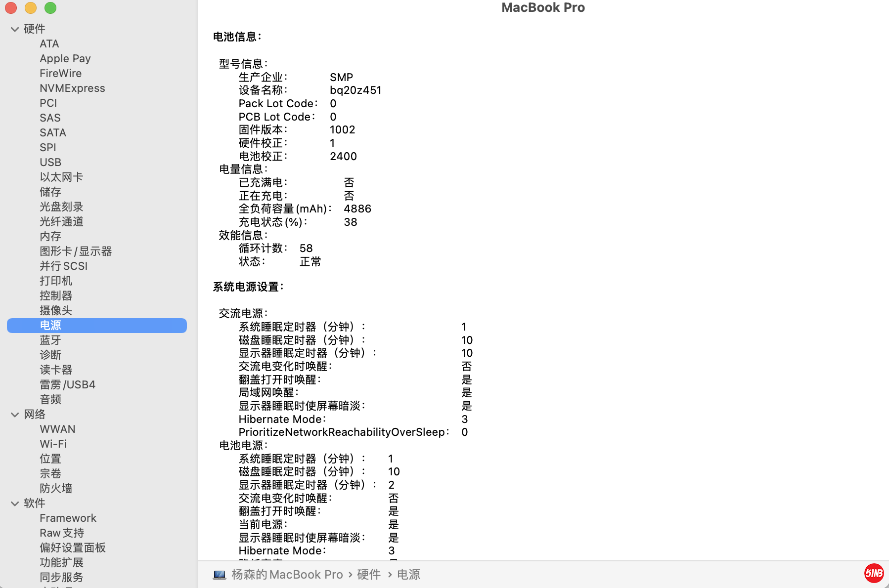This screenshot has width=889, height=588.
Task: Show 内存 information
Action: (50, 237)
